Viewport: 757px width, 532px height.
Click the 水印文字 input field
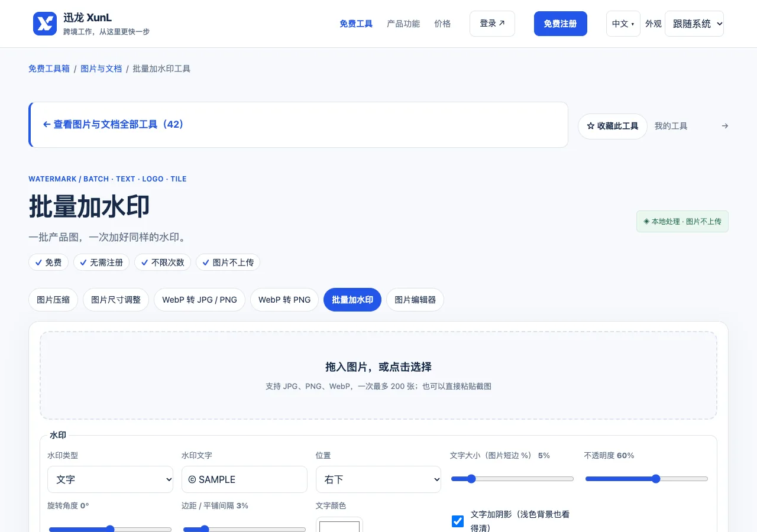click(244, 479)
